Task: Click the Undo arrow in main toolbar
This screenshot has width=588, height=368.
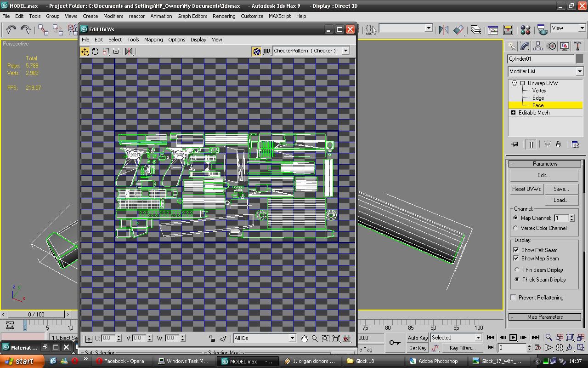Action: point(11,29)
